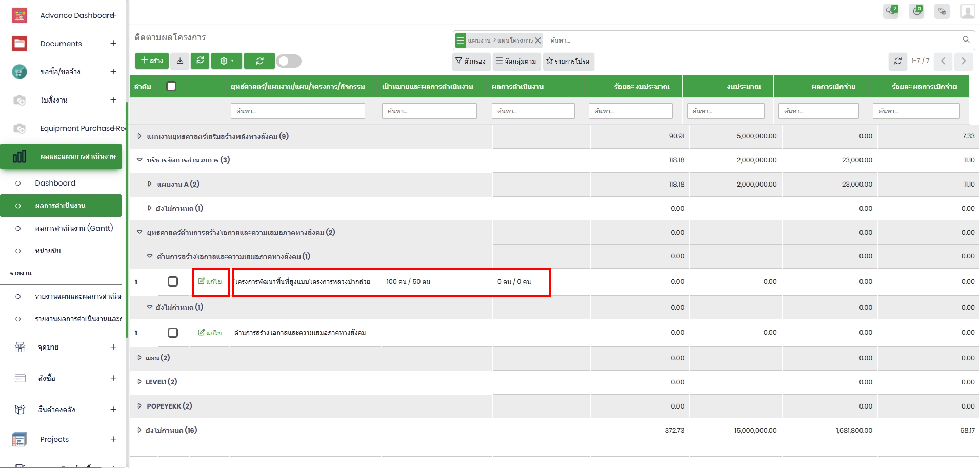
Task: Check the box for โครงการพัฒนาพื้นที่สูง row
Action: click(x=173, y=281)
